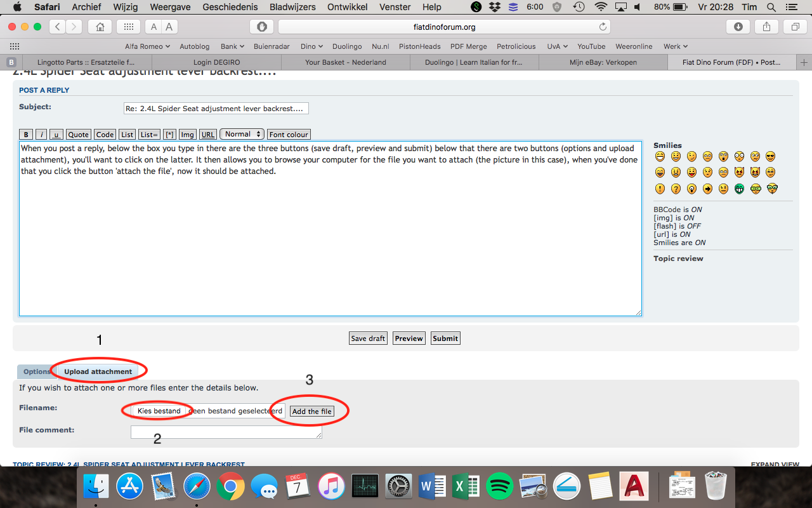Toggle italic formatting with i button
This screenshot has width=812, height=508.
[x=41, y=135]
